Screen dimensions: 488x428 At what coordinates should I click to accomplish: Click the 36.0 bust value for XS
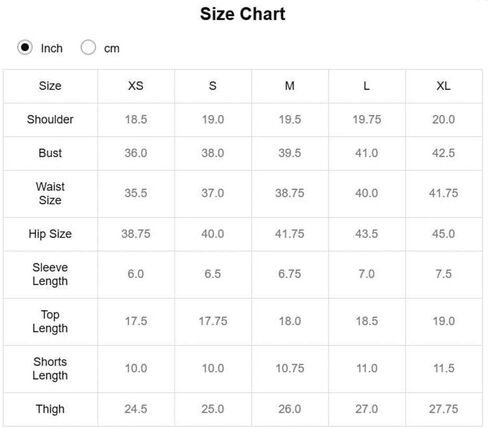[x=136, y=153]
